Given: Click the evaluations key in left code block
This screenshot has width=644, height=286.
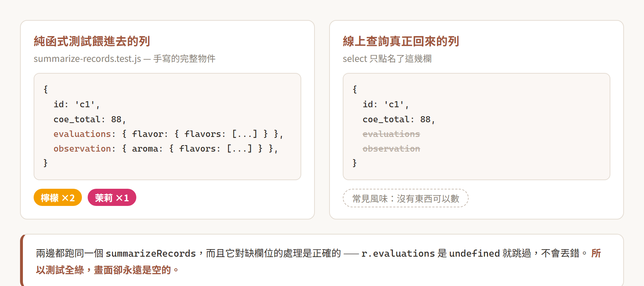Looking at the screenshot, I should 82,134.
